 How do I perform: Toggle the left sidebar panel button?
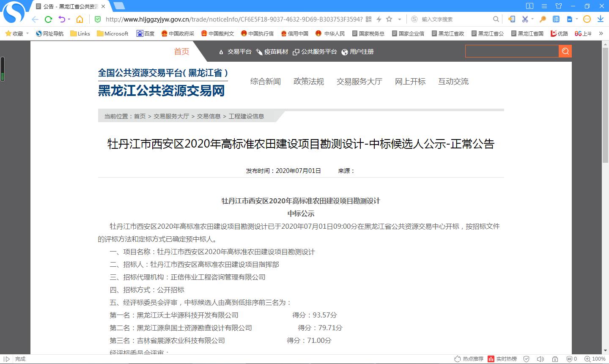pos(6,359)
